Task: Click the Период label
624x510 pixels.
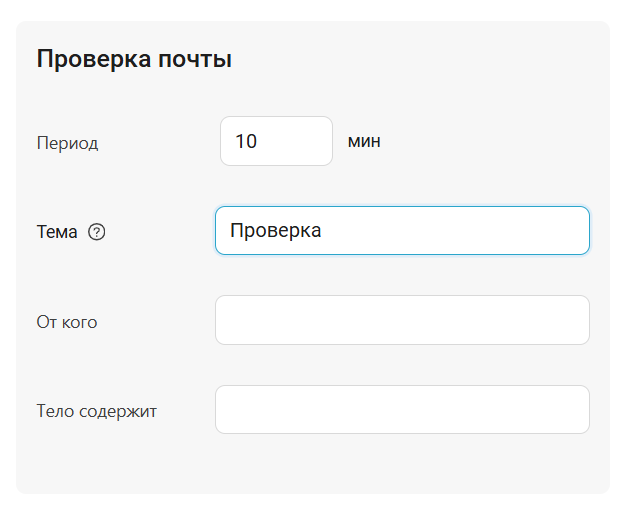Action: click(x=67, y=143)
